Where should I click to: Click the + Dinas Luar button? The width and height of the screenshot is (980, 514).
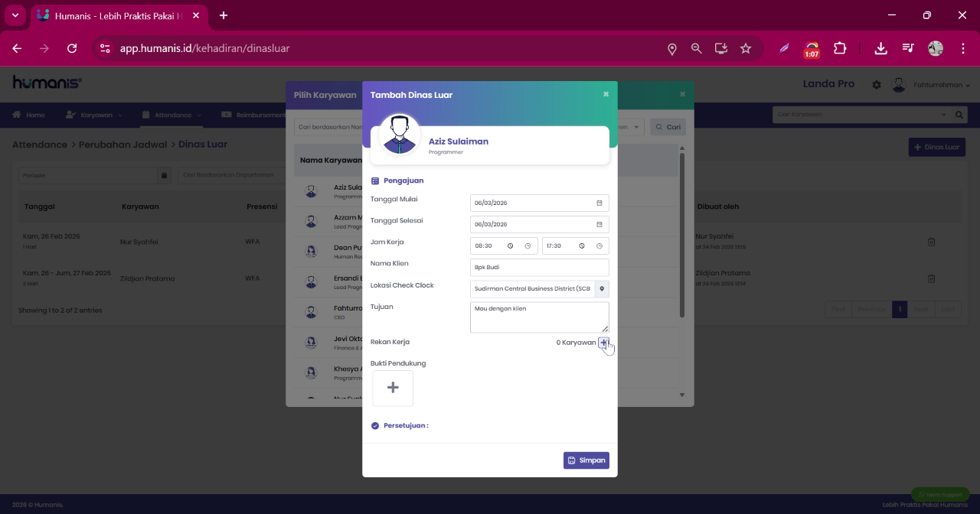click(x=937, y=147)
